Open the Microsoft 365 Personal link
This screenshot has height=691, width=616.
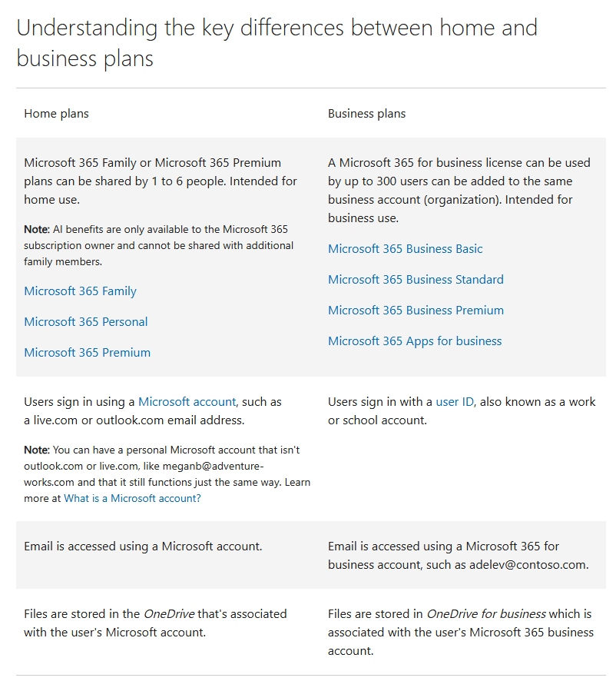(x=85, y=322)
